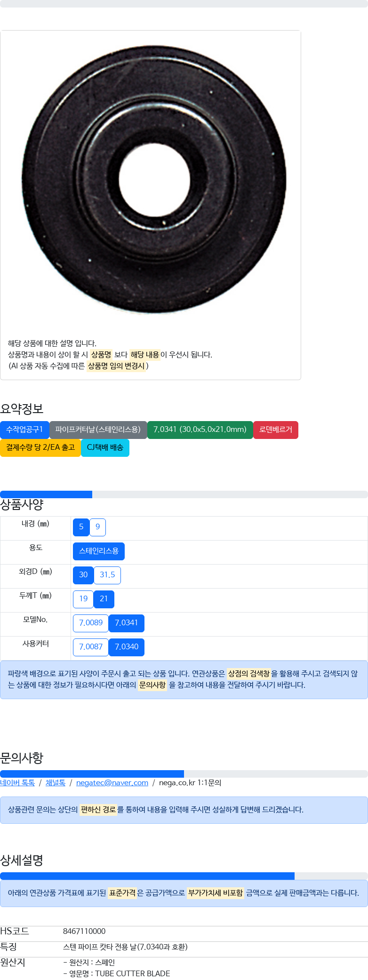
Task: Pick thickness option 19
Action: pyautogui.click(x=83, y=599)
